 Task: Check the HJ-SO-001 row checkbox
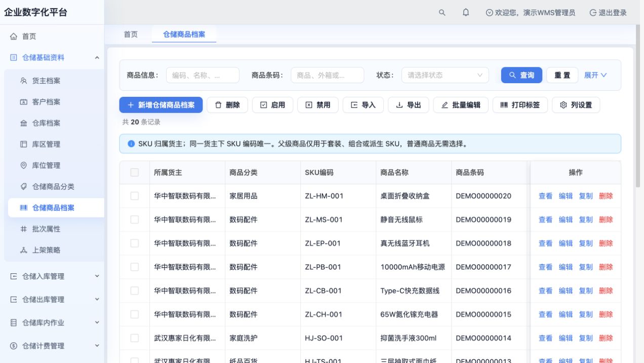[135, 338]
